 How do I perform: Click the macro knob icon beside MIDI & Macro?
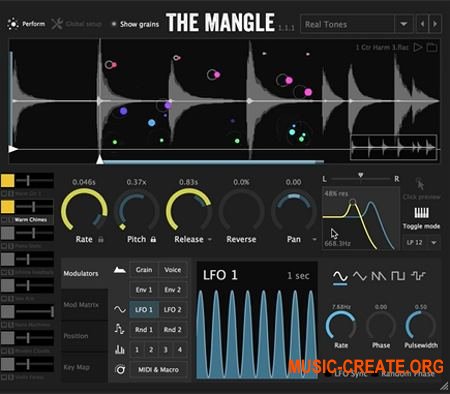pos(120,369)
